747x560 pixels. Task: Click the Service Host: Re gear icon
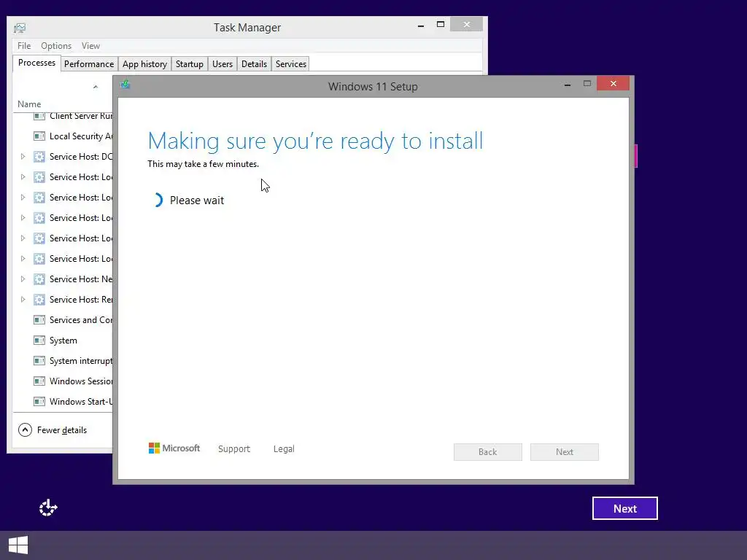(39, 300)
